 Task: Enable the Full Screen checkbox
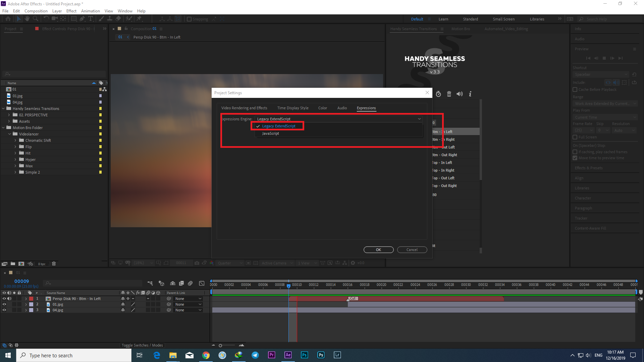click(x=575, y=137)
